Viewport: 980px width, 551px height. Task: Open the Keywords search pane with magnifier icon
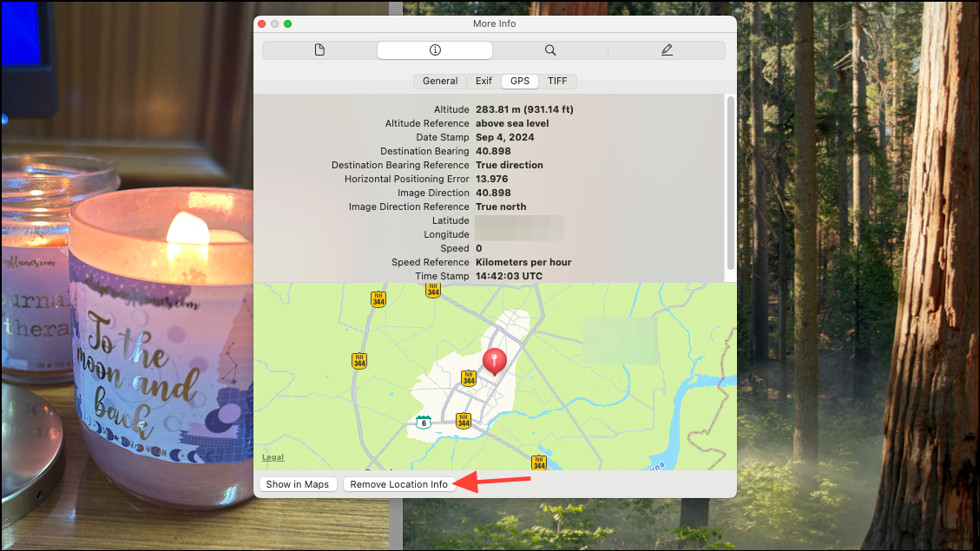pos(550,49)
